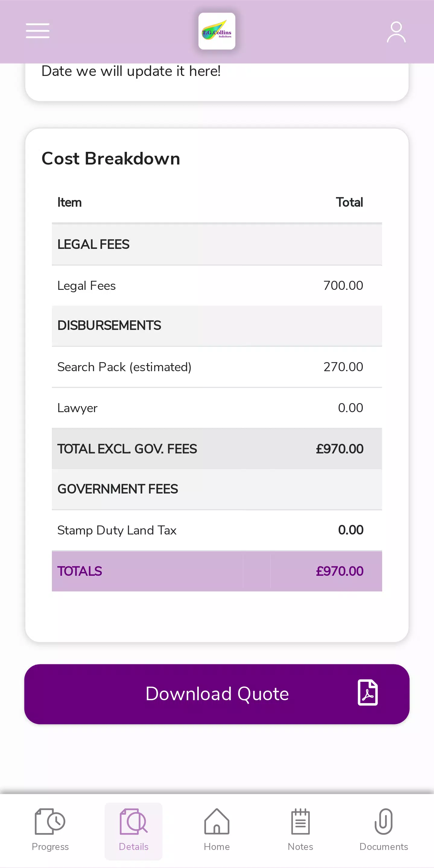Viewport: 434px width, 868px height.
Task: Select the Documents tab label
Action: coord(383,847)
